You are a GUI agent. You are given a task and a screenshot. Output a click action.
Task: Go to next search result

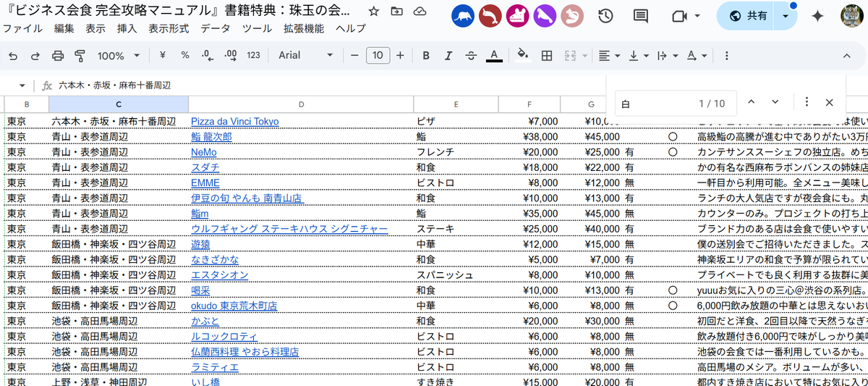775,102
